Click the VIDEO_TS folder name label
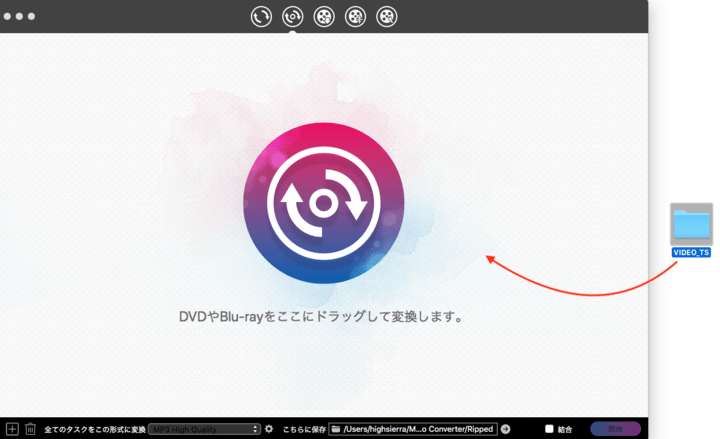 (691, 253)
